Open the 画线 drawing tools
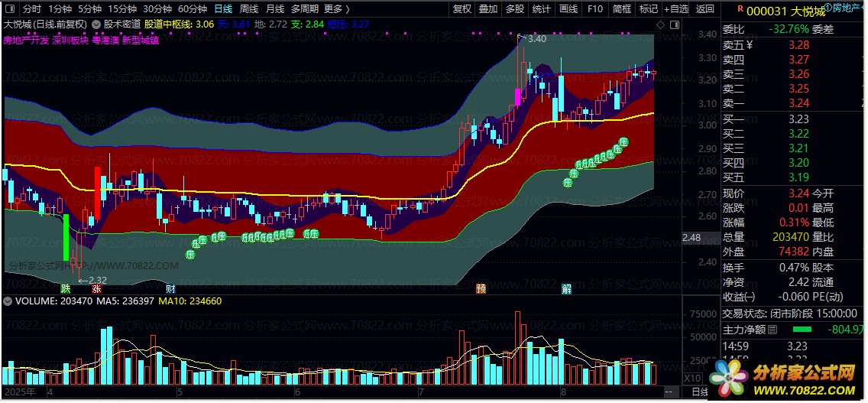The image size is (868, 403). (568, 9)
